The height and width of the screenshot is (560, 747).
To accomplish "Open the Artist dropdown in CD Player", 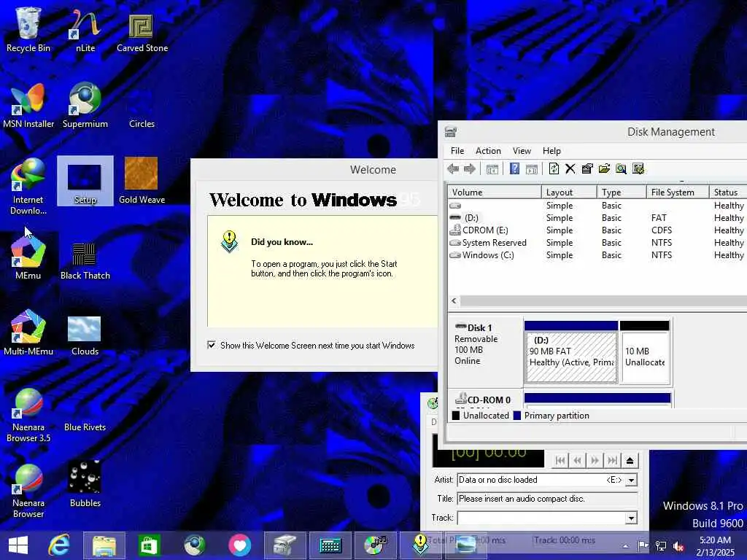I will 631,480.
